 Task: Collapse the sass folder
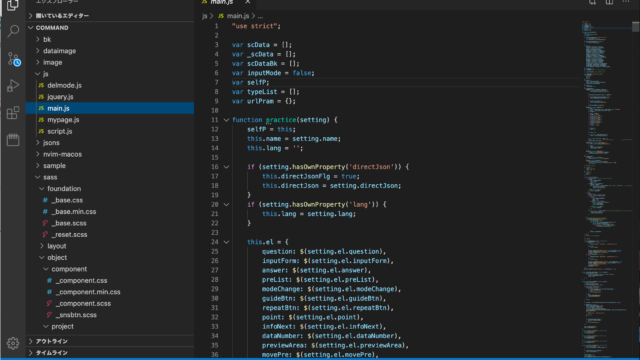point(38,177)
